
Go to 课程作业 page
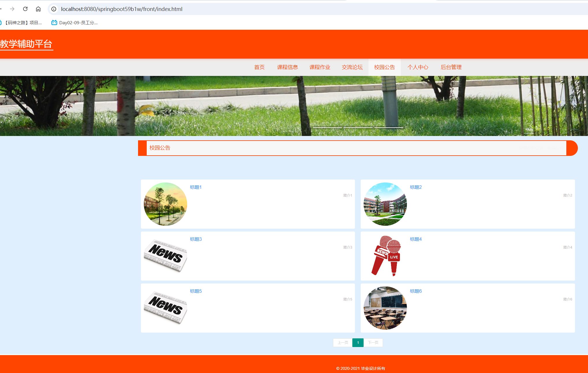(320, 67)
